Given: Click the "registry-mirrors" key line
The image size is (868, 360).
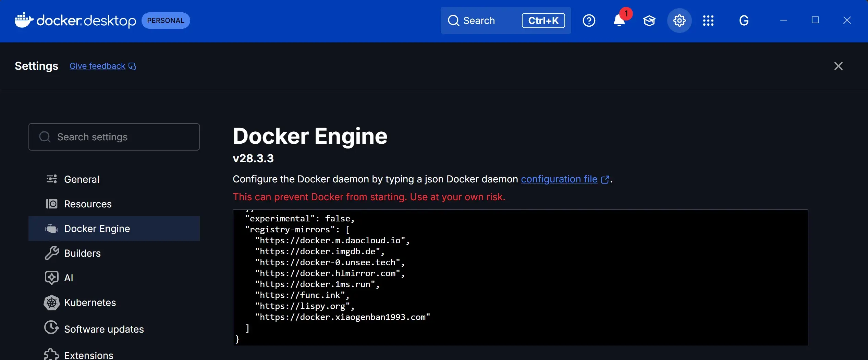Looking at the screenshot, I should [297, 229].
